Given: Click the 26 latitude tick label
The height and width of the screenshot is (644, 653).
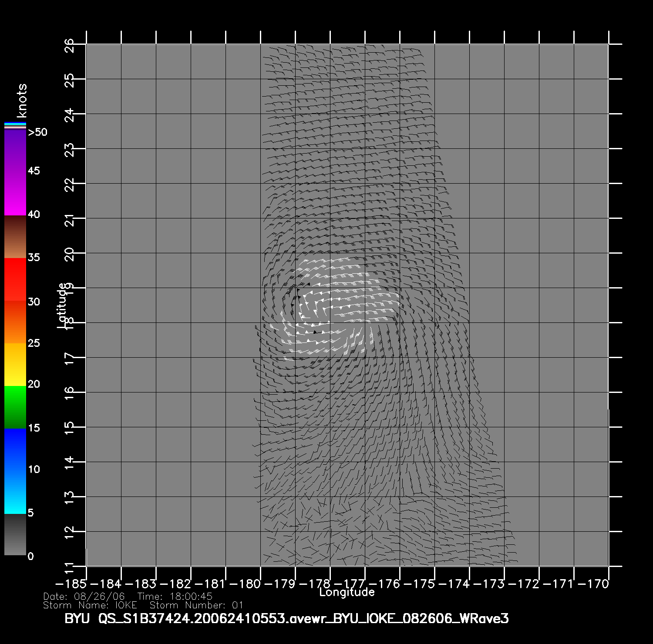Looking at the screenshot, I should [70, 45].
